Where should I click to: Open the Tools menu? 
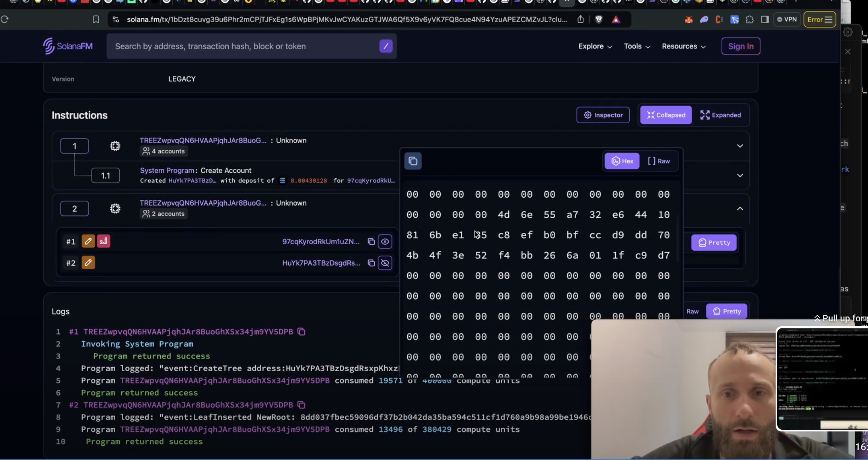[637, 46]
